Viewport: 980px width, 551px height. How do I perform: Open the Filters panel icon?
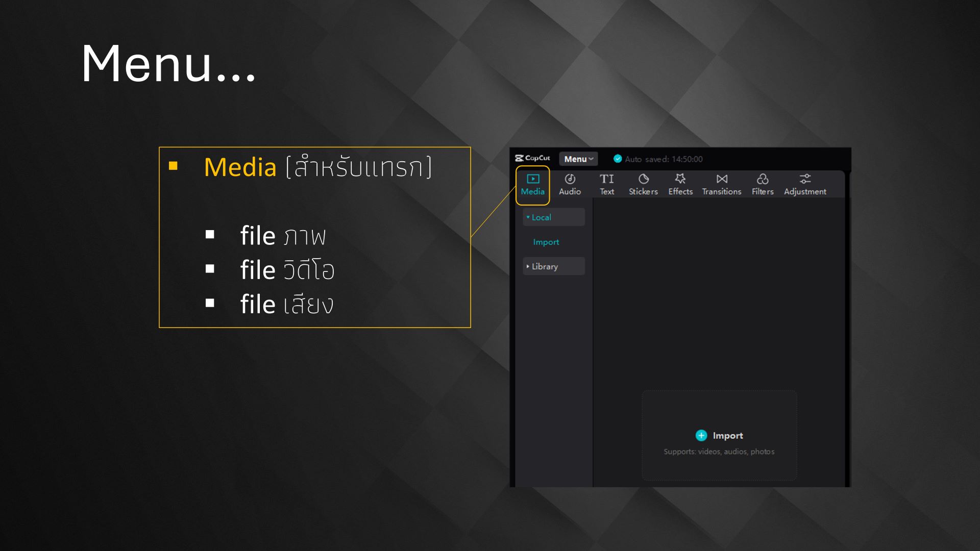click(x=762, y=179)
